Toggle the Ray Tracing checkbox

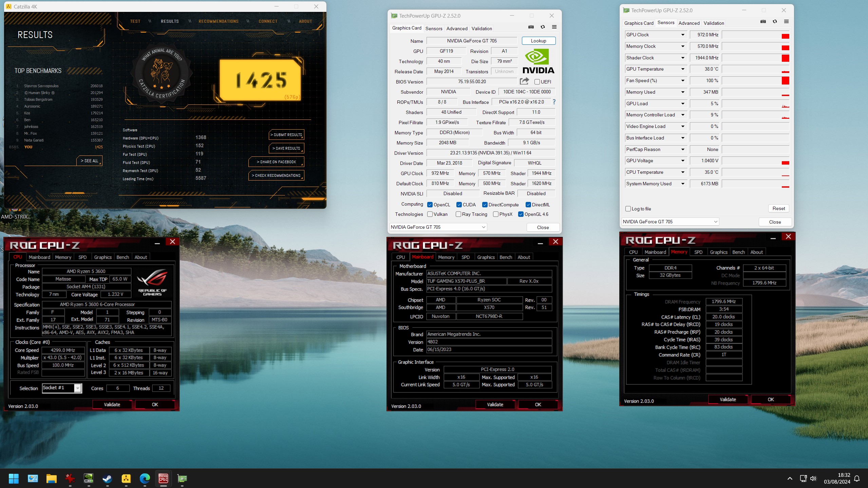458,214
